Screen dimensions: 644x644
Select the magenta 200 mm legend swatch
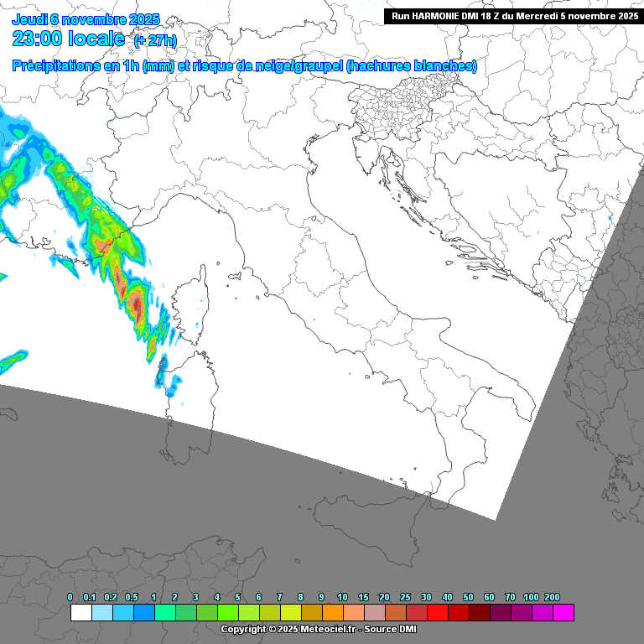coord(563,613)
